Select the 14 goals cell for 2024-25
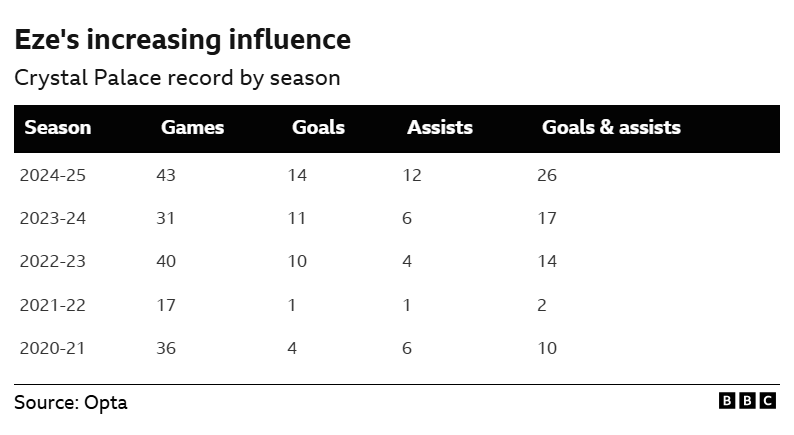This screenshot has width=794, height=435. [297, 175]
